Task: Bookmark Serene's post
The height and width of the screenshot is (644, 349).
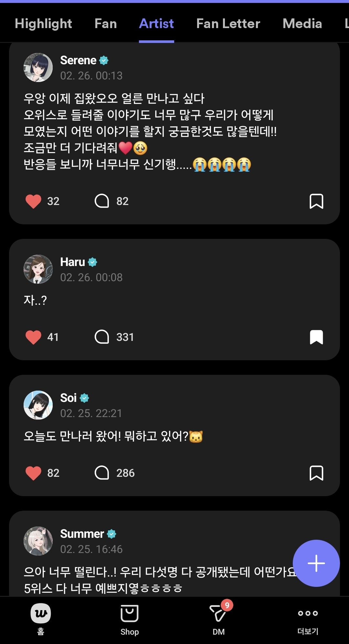Action: tap(316, 201)
